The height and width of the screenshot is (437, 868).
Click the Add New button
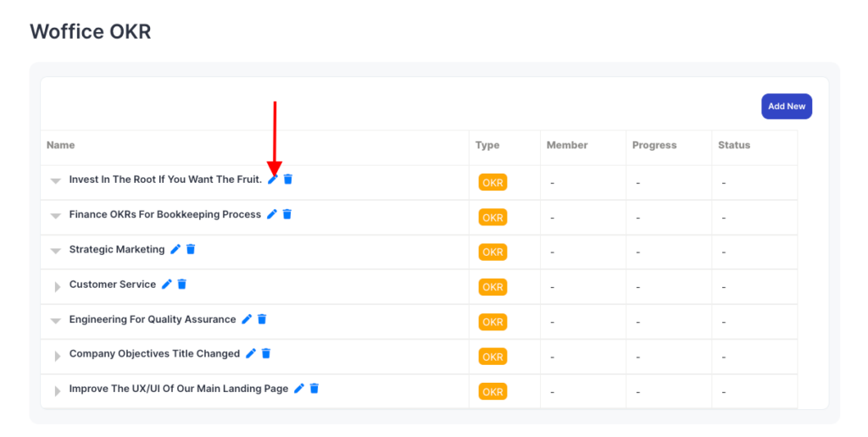coord(786,107)
